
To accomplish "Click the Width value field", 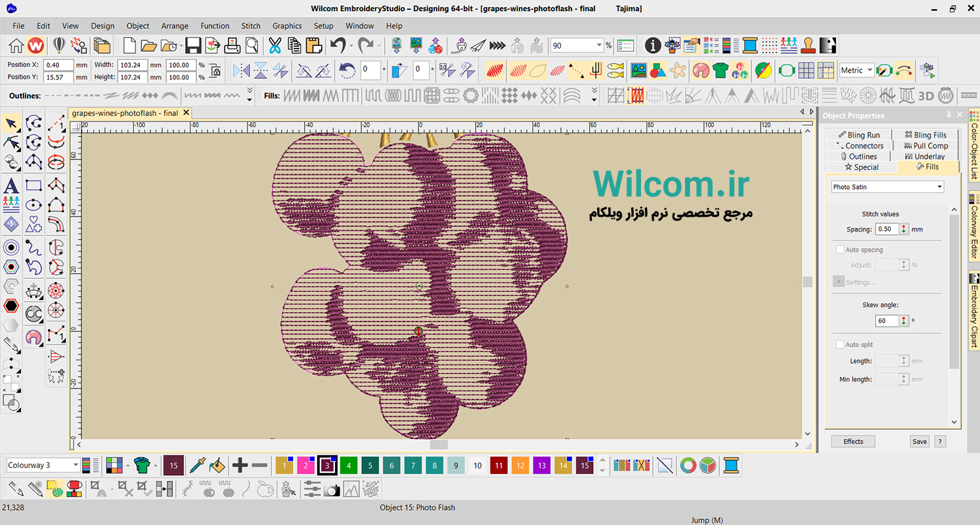I will click(132, 65).
